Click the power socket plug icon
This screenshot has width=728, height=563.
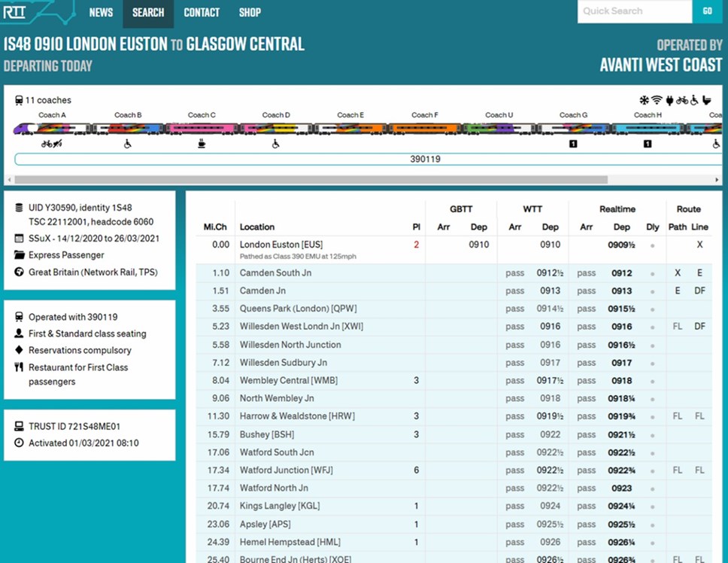click(669, 100)
